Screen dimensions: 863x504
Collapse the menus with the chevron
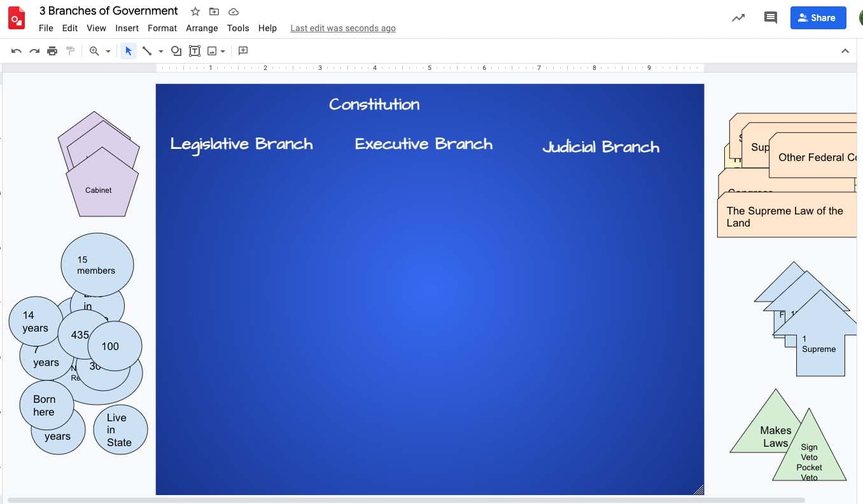click(x=845, y=51)
